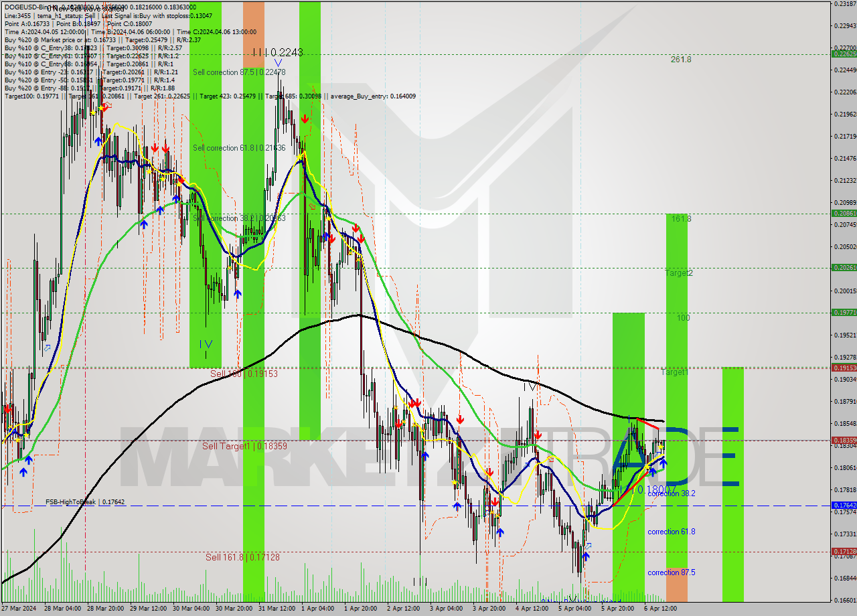Click the green '100' level label
The width and height of the screenshot is (857, 616).
[683, 318]
